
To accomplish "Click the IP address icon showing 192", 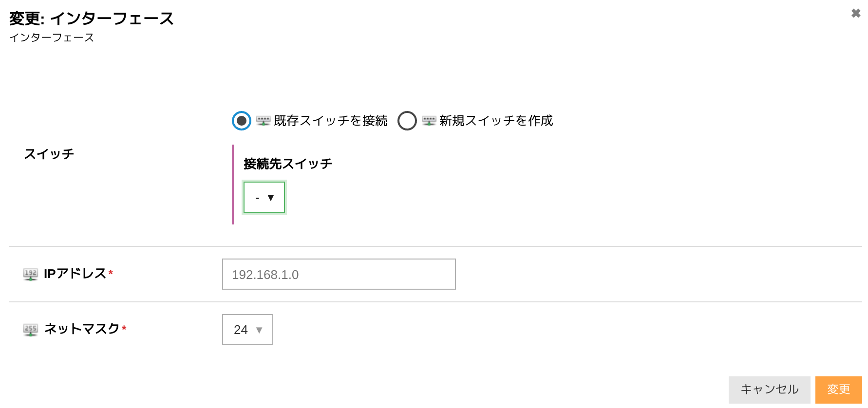I will (x=30, y=274).
